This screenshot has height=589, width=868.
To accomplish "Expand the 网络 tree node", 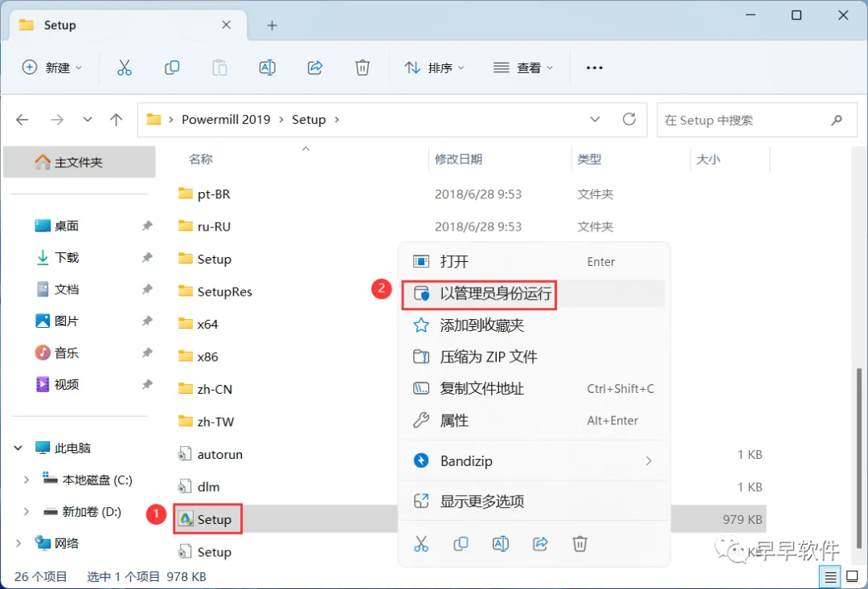I will click(x=18, y=544).
